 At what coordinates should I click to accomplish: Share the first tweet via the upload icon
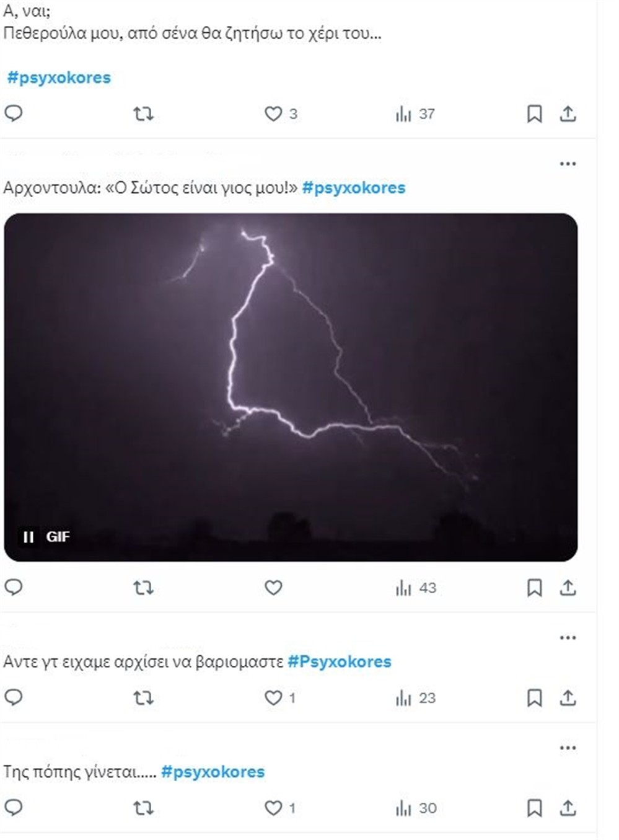click(x=569, y=113)
